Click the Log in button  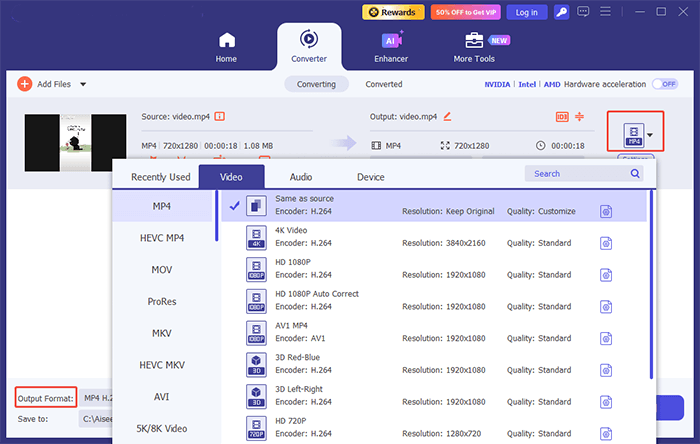(527, 12)
